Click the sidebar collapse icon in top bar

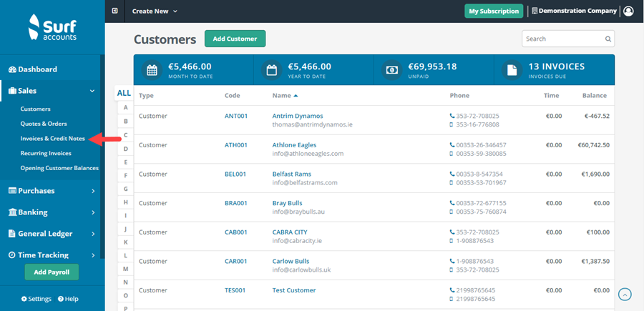(x=114, y=11)
